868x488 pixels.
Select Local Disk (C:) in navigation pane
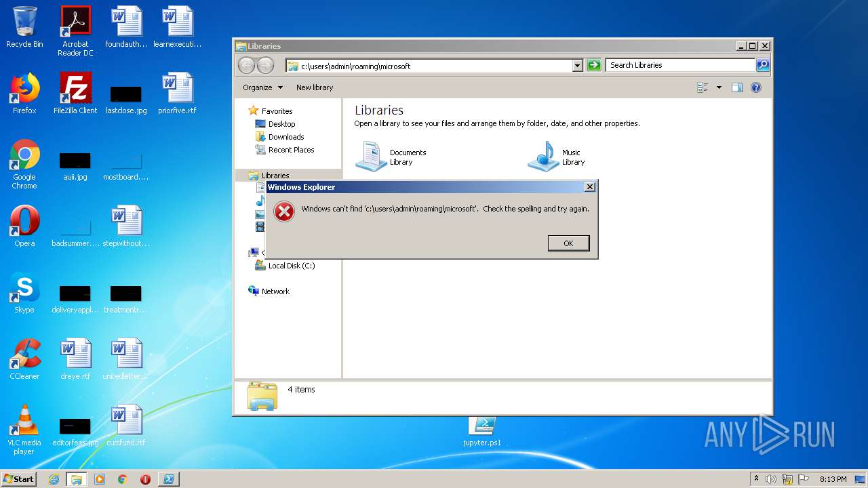click(x=285, y=266)
